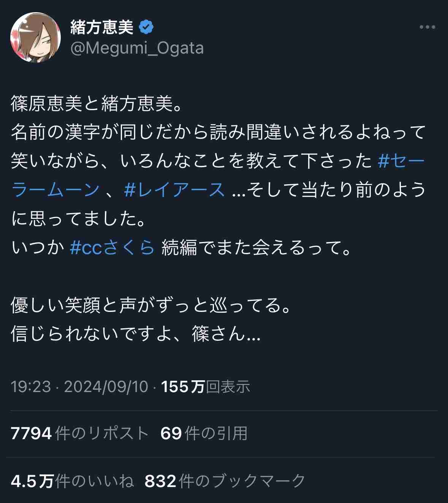View the 4.5万件のいいね likes list
The image size is (448, 503).
click(73, 481)
